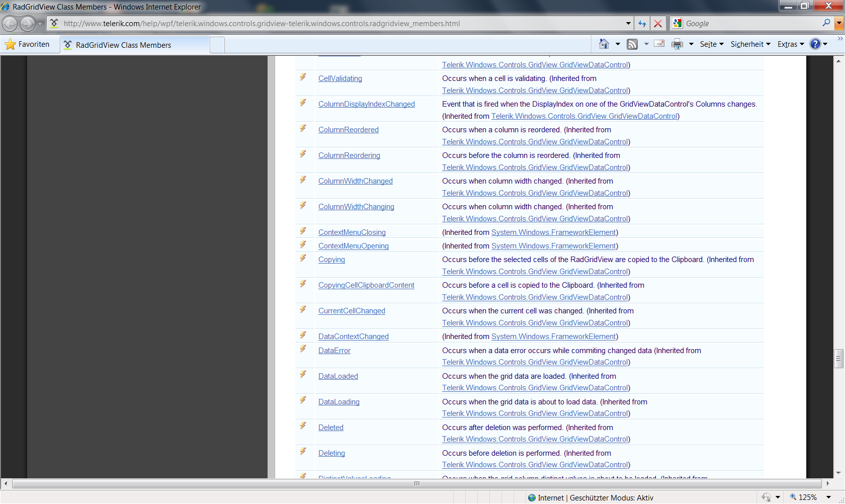Click the event lightning icon beside CellValidating
The height and width of the screenshot is (504, 845).
point(303,77)
